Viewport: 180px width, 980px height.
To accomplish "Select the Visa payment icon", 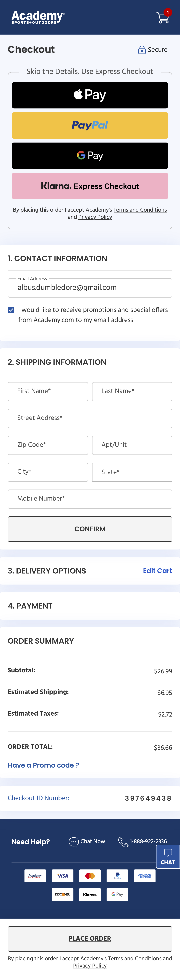I will tap(62, 876).
